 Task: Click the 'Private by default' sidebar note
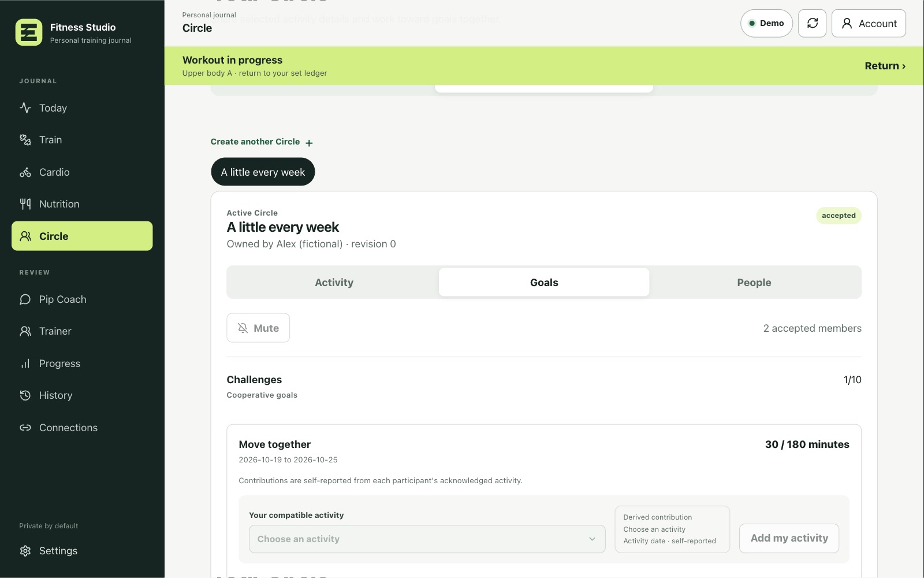(49, 526)
